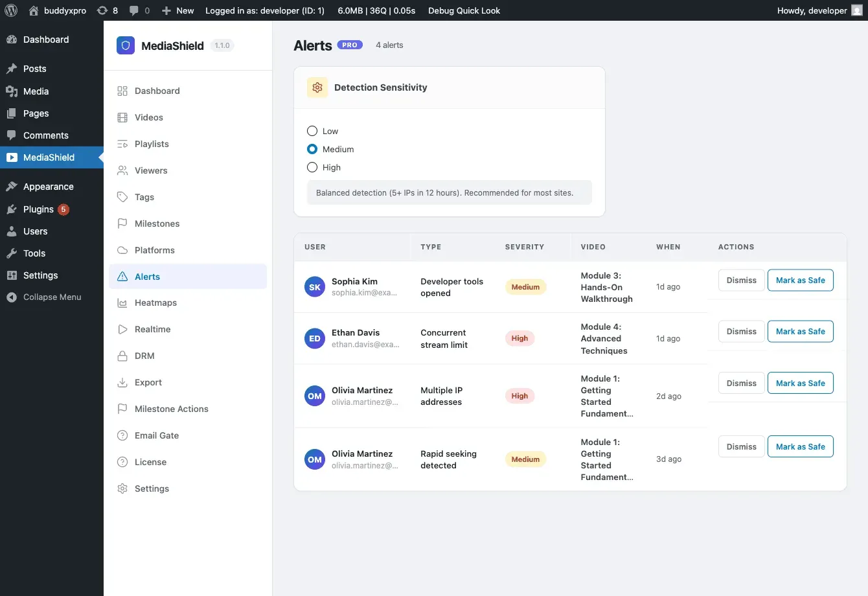Viewport: 868px width, 596px height.
Task: Select the Low sensitivity radio button
Action: pyautogui.click(x=312, y=131)
